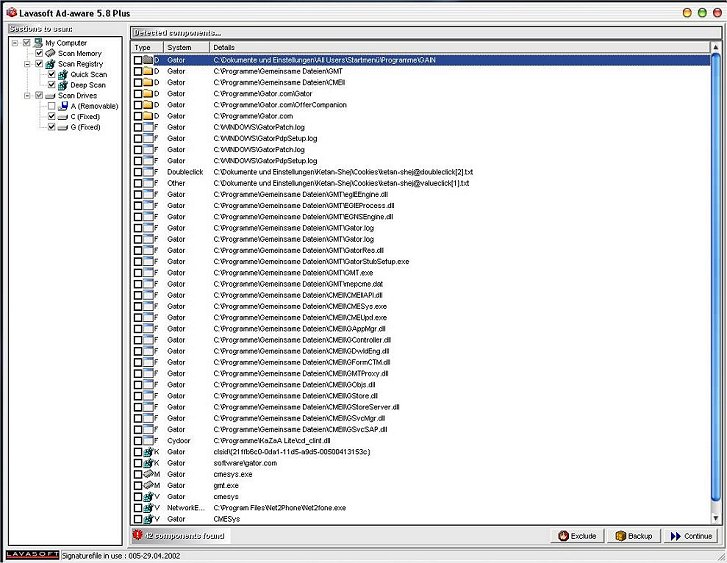
Task: Collapse the Scan Drives tree node
Action: [x=27, y=96]
